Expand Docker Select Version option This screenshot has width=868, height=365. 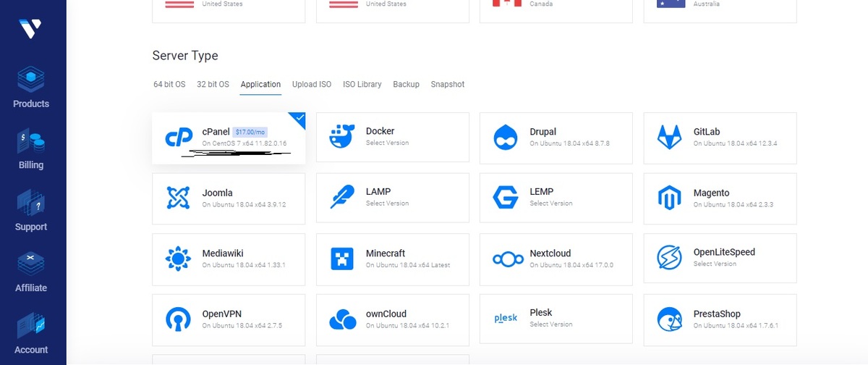[387, 143]
